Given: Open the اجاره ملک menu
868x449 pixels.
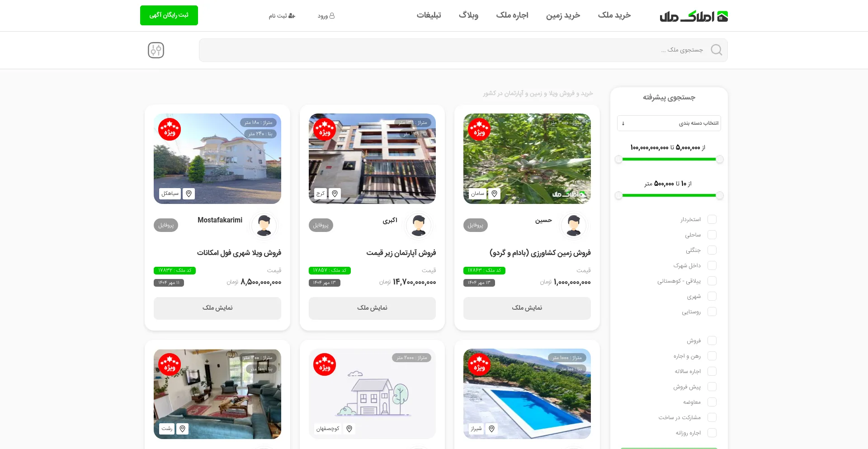Looking at the screenshot, I should click(512, 15).
